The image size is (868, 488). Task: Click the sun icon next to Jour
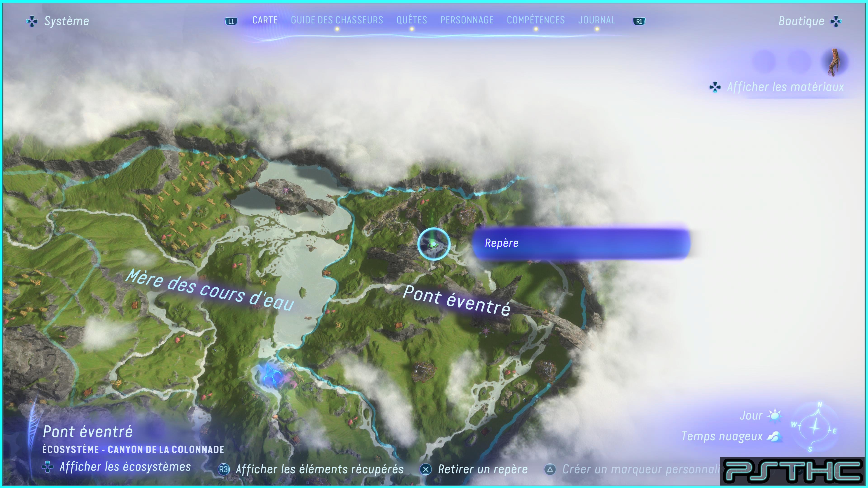pyautogui.click(x=775, y=416)
